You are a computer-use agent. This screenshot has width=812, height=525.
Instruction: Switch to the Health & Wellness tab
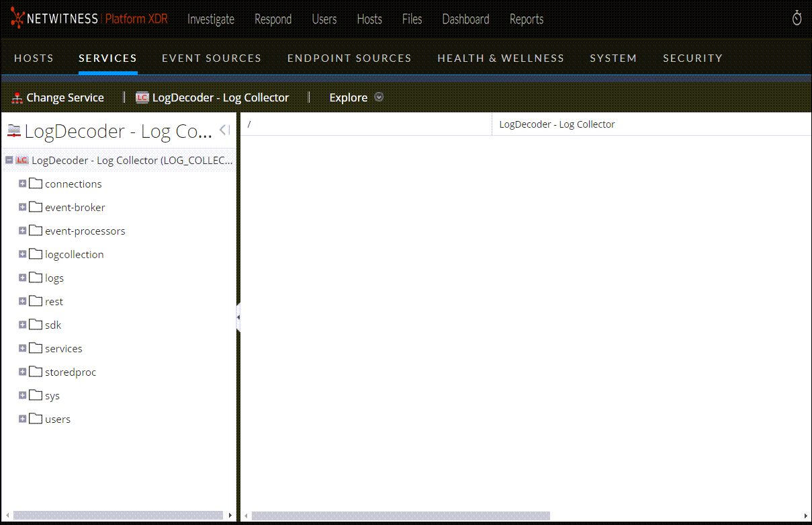500,58
